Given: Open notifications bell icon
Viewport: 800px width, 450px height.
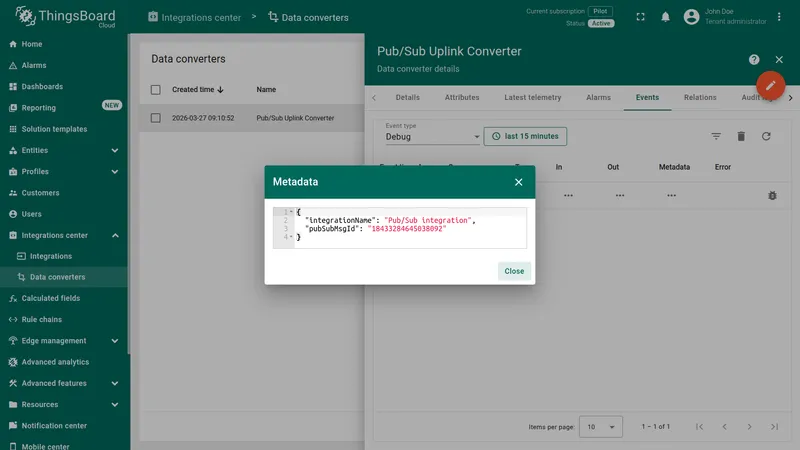Looking at the screenshot, I should (x=665, y=17).
